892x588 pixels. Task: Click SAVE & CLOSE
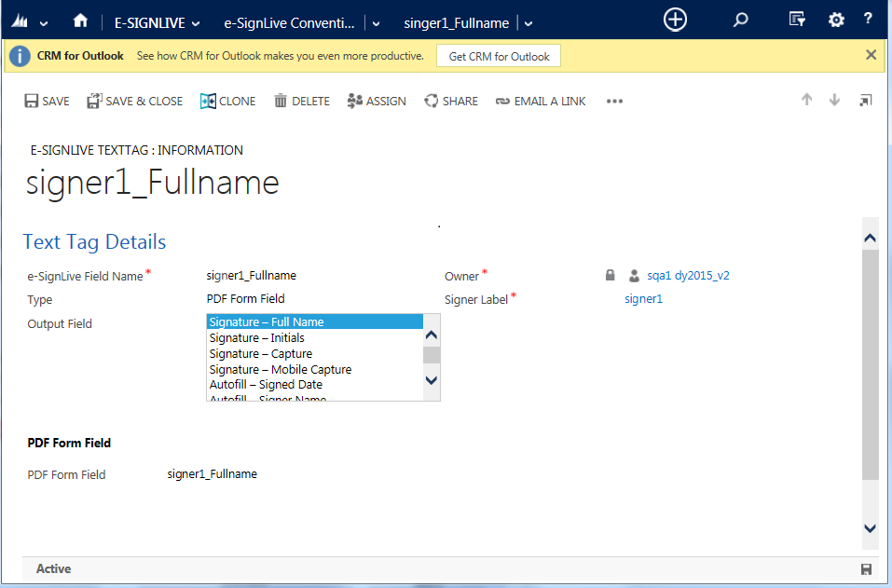135,102
